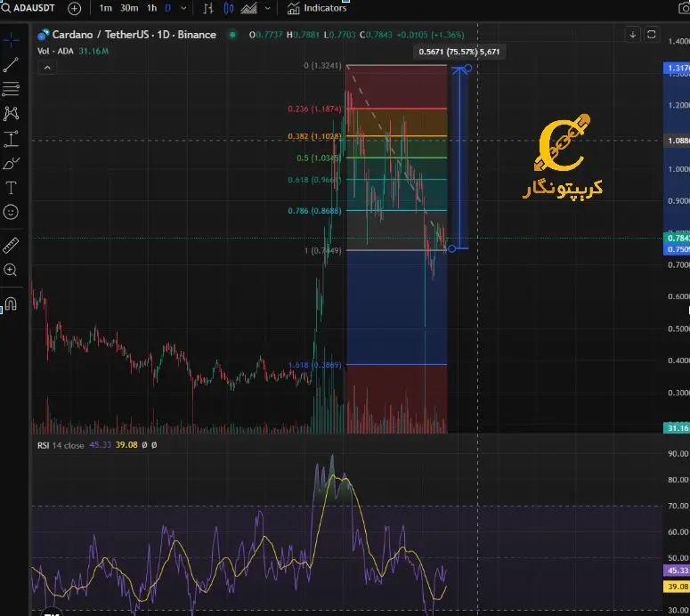The width and height of the screenshot is (690, 616).
Task: Select the trend line drawing tool
Action: pos(11,64)
